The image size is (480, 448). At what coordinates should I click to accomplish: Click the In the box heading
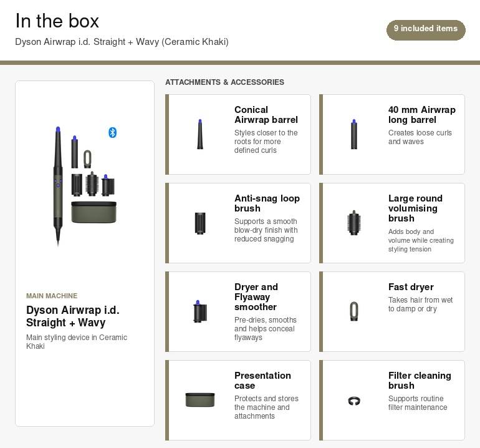coord(57,21)
